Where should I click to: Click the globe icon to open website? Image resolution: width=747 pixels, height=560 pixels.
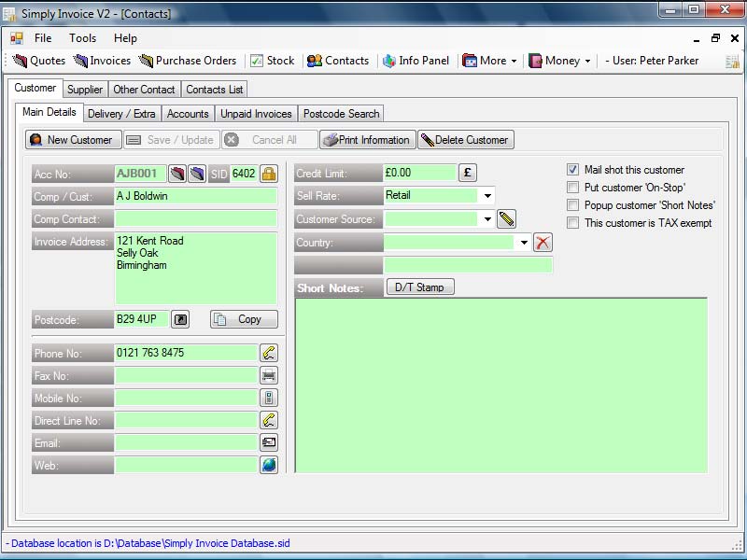click(269, 465)
